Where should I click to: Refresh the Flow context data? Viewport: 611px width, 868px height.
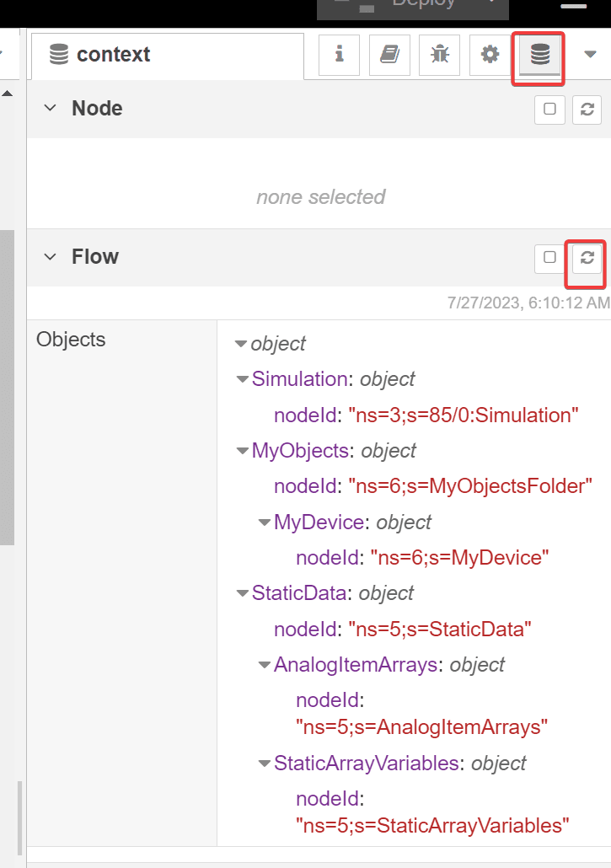[x=586, y=258]
